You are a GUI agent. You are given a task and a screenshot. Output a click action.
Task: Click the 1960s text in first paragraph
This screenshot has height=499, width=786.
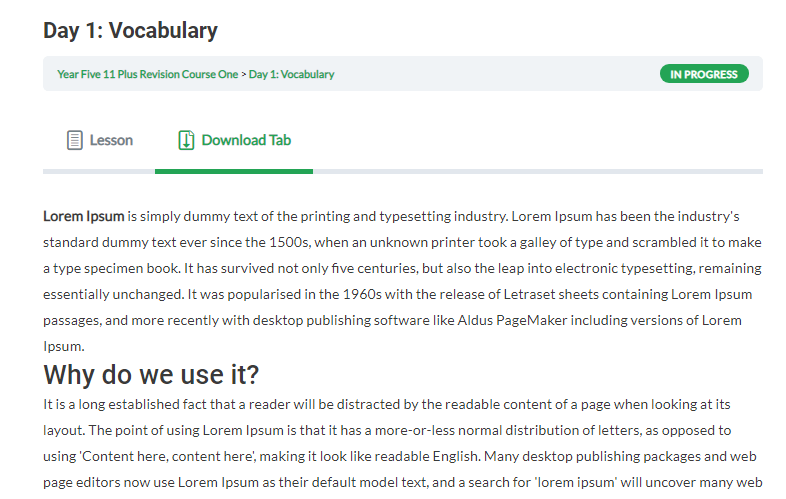tap(362, 294)
